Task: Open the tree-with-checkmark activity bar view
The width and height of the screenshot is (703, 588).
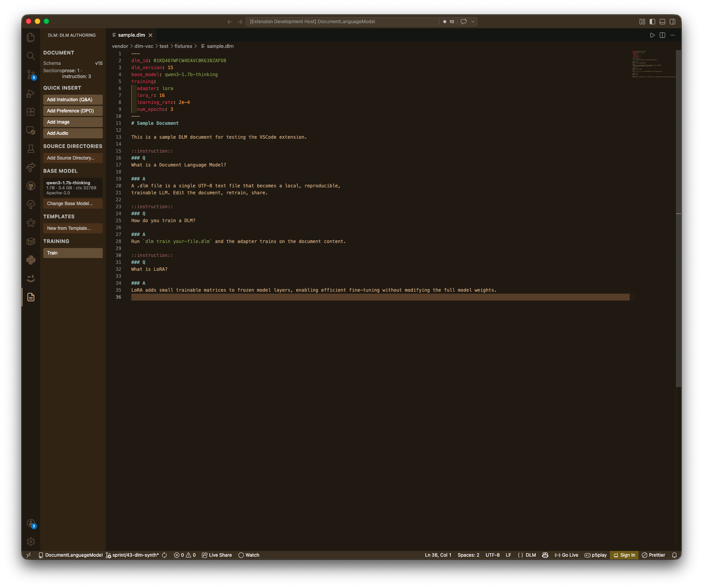Action: (31, 204)
